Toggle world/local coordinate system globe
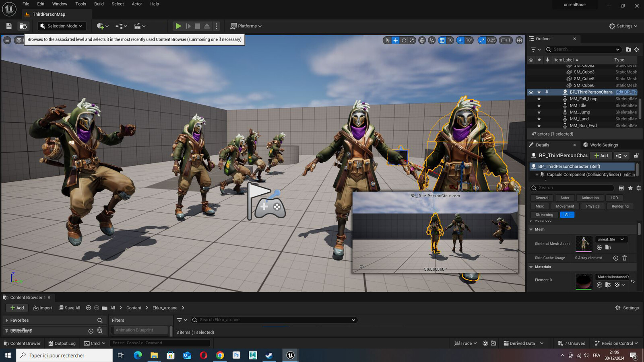This screenshot has width=644, height=362. tap(422, 40)
